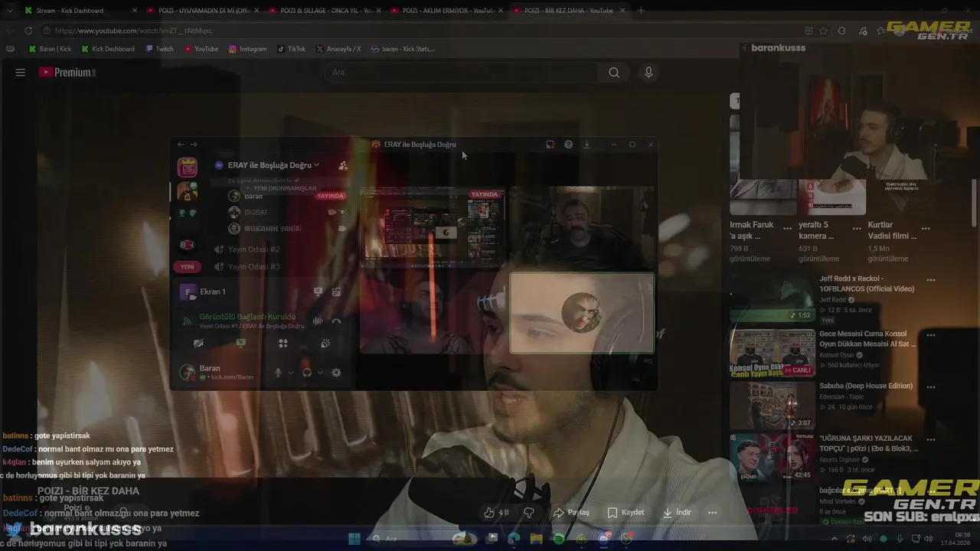Open 'Gece Mesaisi Cuma Konsol' live video
This screenshot has width=980, height=551.
[773, 353]
